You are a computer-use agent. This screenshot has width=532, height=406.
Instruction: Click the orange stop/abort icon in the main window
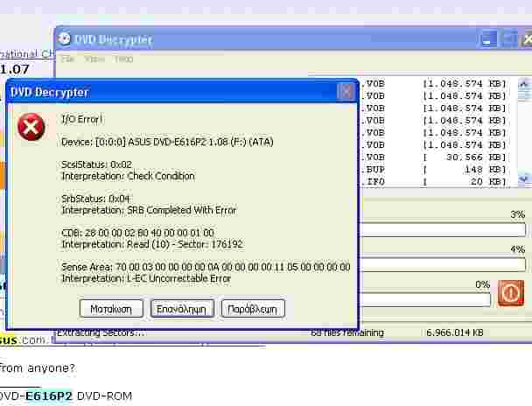point(511,293)
